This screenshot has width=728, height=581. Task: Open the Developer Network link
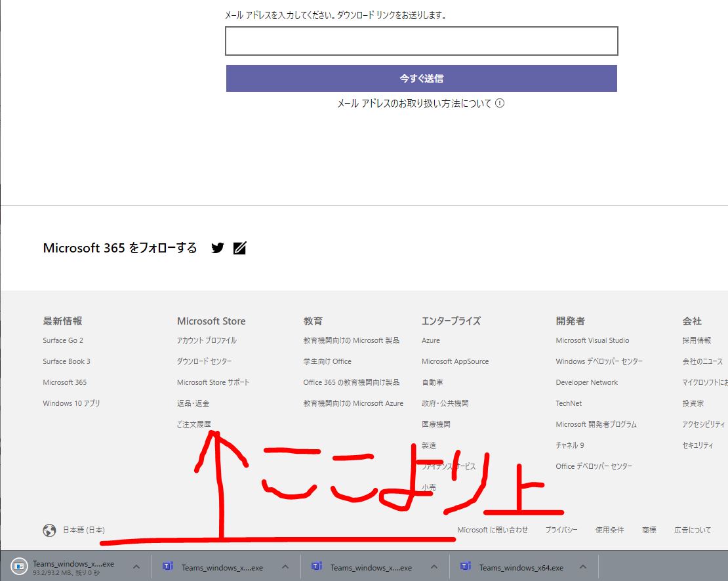coord(587,382)
